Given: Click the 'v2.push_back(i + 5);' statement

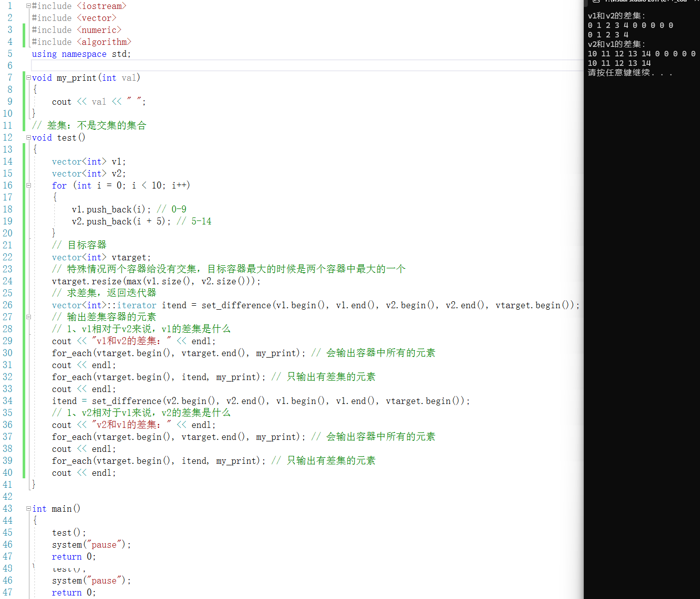Looking at the screenshot, I should coord(121,221).
